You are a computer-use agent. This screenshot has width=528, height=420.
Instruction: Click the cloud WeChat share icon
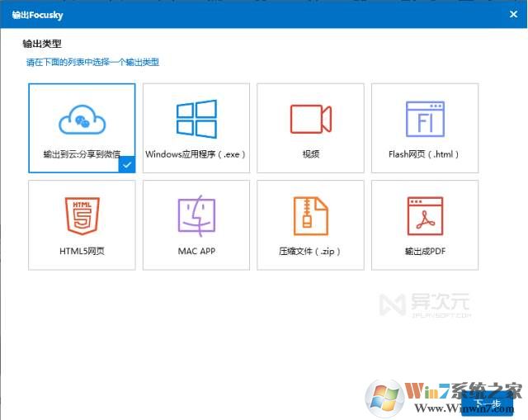tap(82, 120)
